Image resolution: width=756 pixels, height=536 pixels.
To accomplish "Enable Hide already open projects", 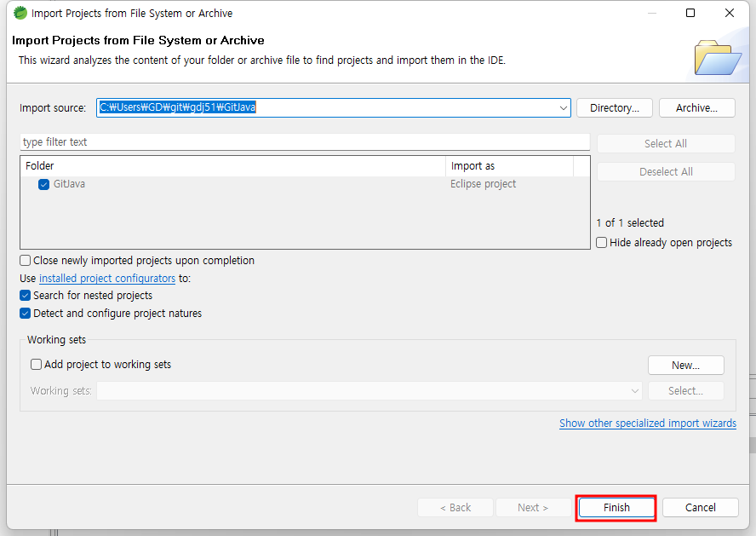I will click(602, 242).
